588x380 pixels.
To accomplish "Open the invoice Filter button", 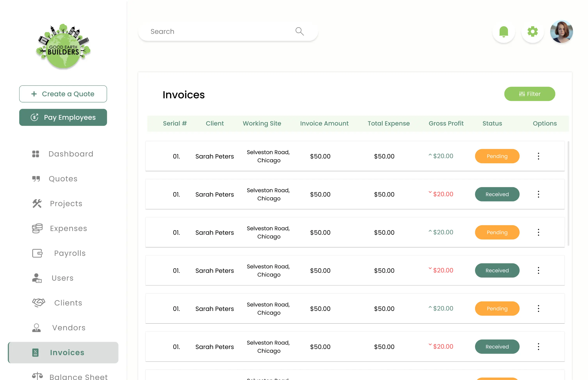I will 529,94.
